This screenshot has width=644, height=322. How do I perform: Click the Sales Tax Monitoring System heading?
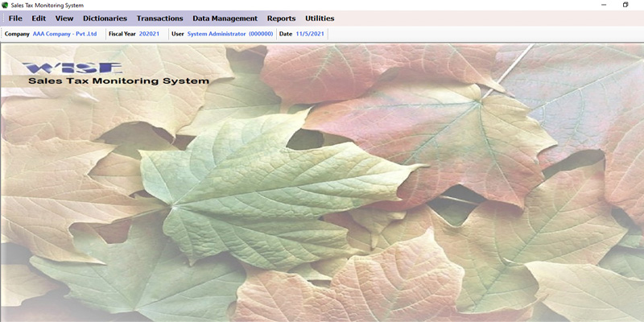click(x=118, y=81)
